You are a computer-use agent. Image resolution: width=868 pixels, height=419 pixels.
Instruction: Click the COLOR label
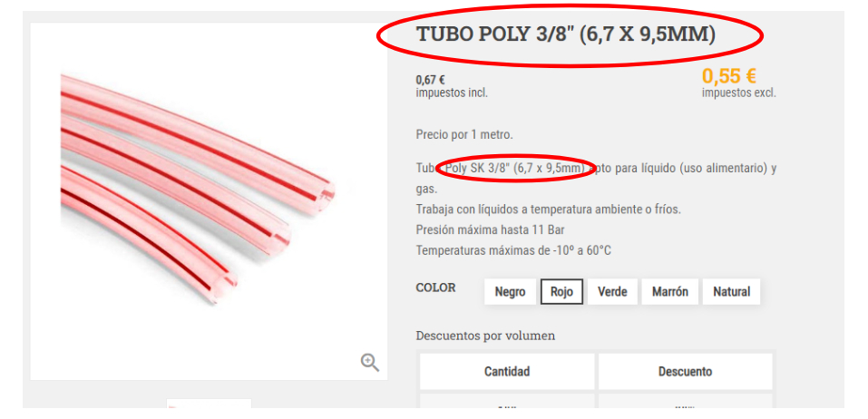435,287
